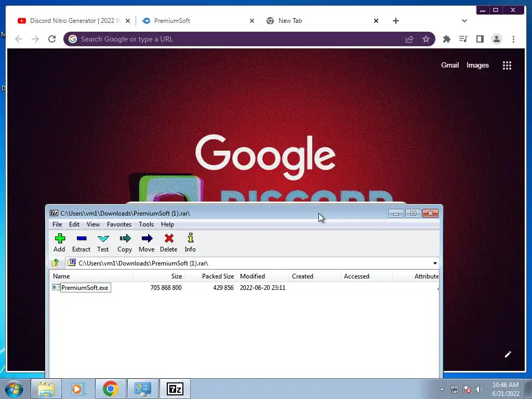The width and height of the screenshot is (532, 399).
Task: Open the Windows Start menu
Action: coord(14,389)
